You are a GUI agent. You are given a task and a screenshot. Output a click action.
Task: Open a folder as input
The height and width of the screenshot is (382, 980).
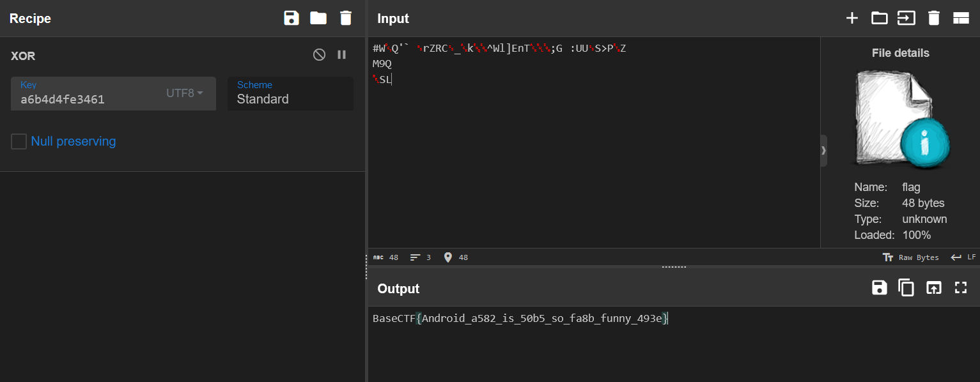click(x=880, y=18)
